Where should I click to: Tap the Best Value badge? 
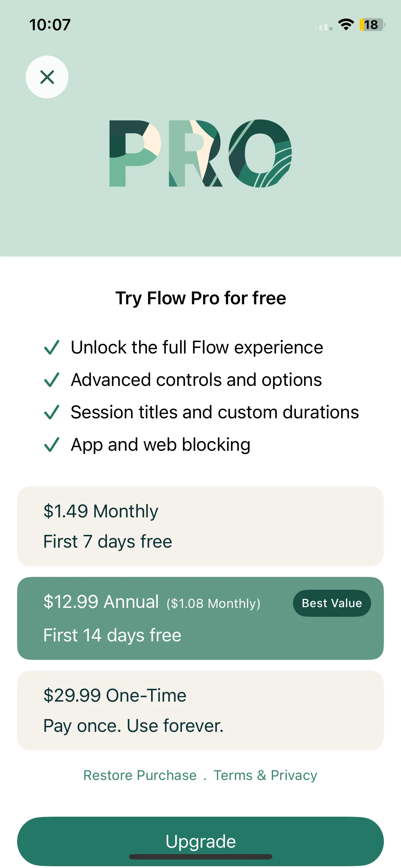pos(332,603)
